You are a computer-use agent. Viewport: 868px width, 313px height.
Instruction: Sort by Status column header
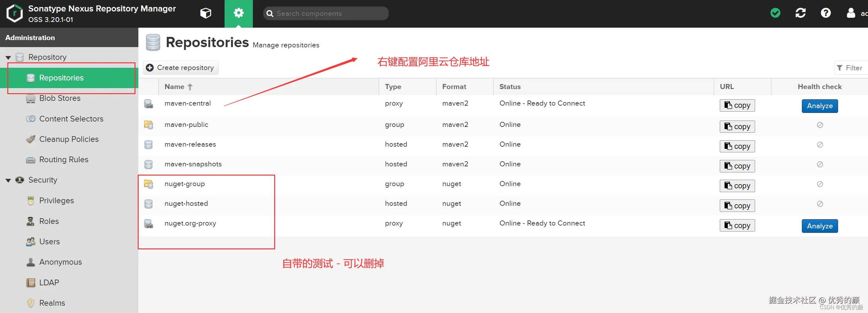[603, 87]
